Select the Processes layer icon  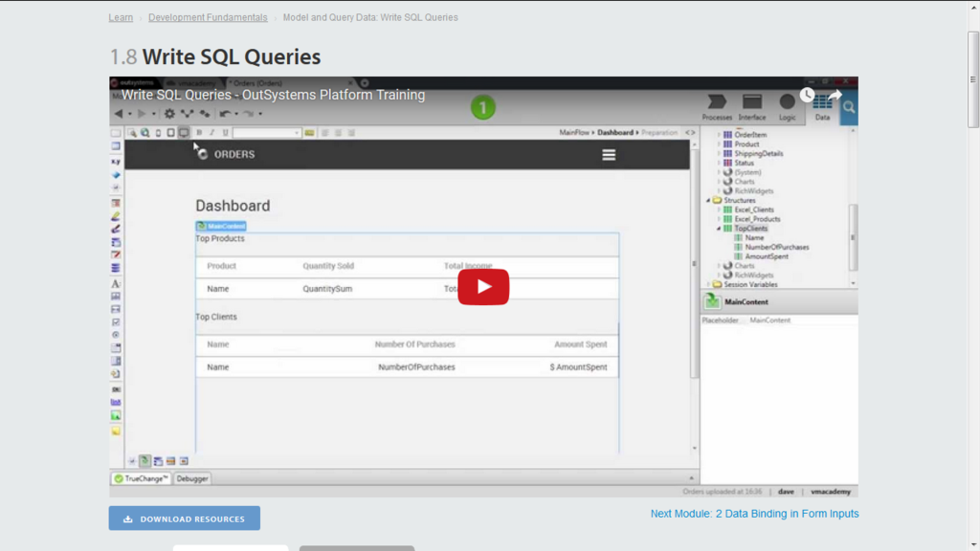pyautogui.click(x=717, y=107)
